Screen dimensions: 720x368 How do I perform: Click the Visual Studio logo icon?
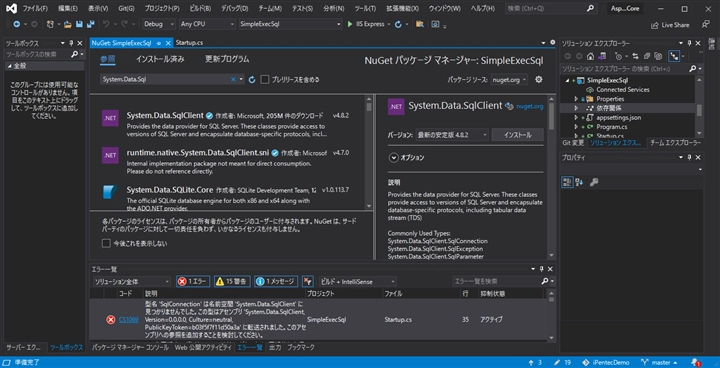point(11,8)
